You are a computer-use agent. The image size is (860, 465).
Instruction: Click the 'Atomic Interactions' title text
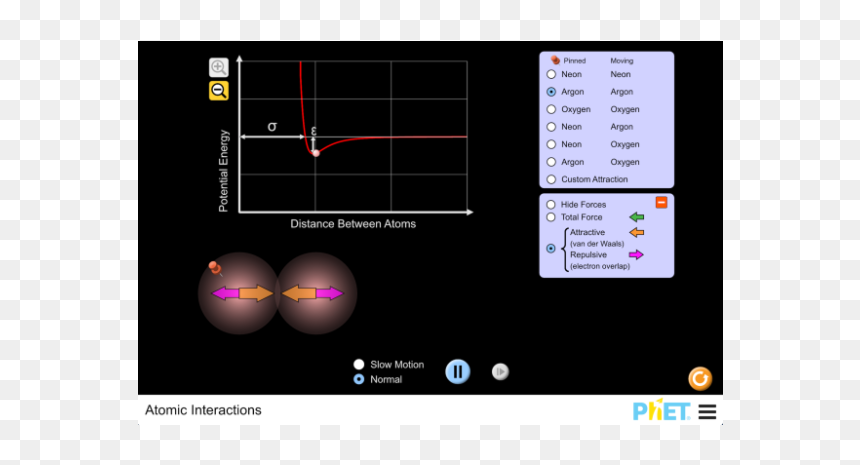[x=203, y=410]
